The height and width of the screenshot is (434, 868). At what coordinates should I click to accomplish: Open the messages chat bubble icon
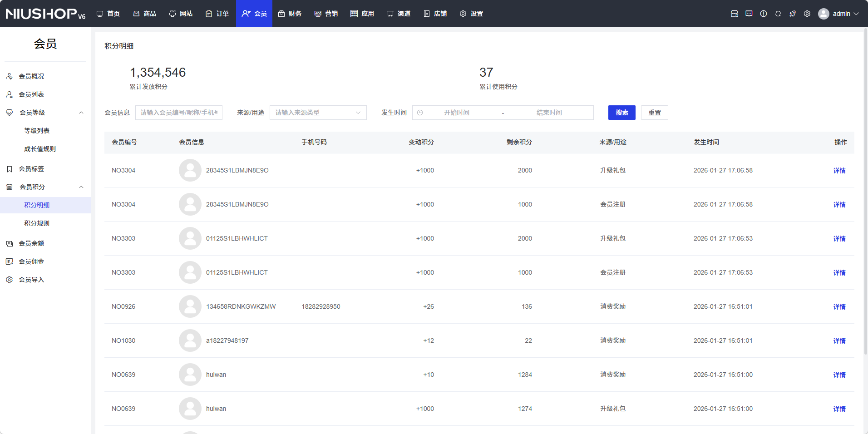coord(749,14)
